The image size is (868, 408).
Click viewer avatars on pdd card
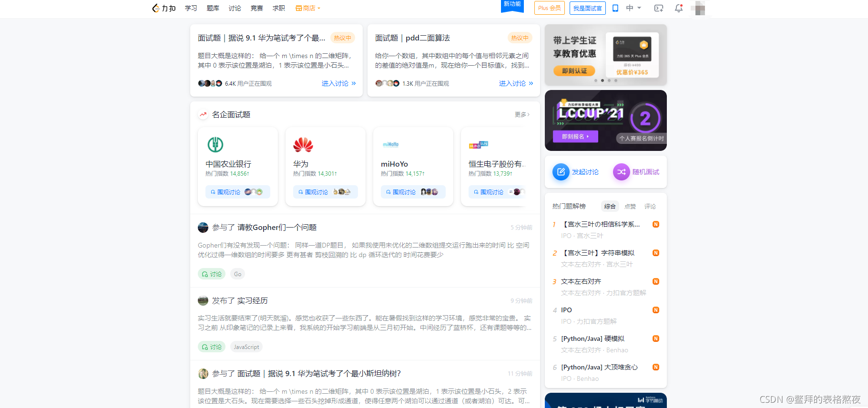(x=387, y=83)
